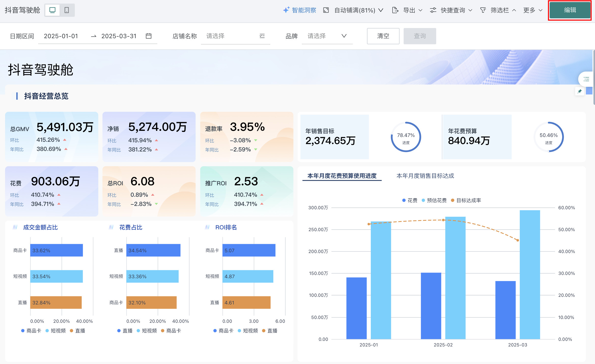Open the floating outline list icon
The width and height of the screenshot is (595, 364).
pyautogui.click(x=586, y=79)
